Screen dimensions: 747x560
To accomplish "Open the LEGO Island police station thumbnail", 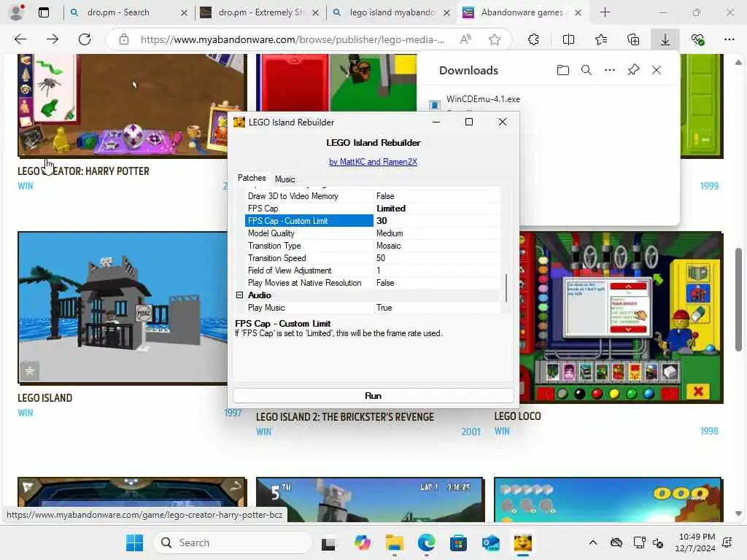I will (123, 308).
